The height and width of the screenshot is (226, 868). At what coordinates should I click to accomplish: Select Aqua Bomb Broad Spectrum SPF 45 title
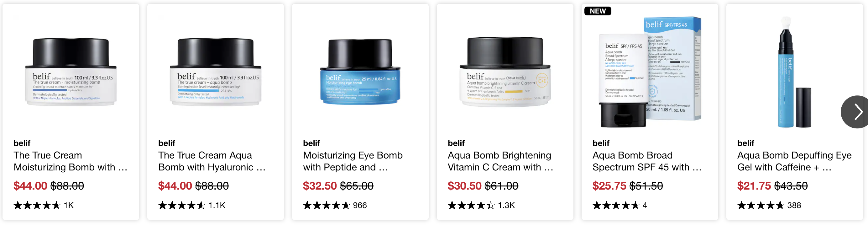[647, 161]
